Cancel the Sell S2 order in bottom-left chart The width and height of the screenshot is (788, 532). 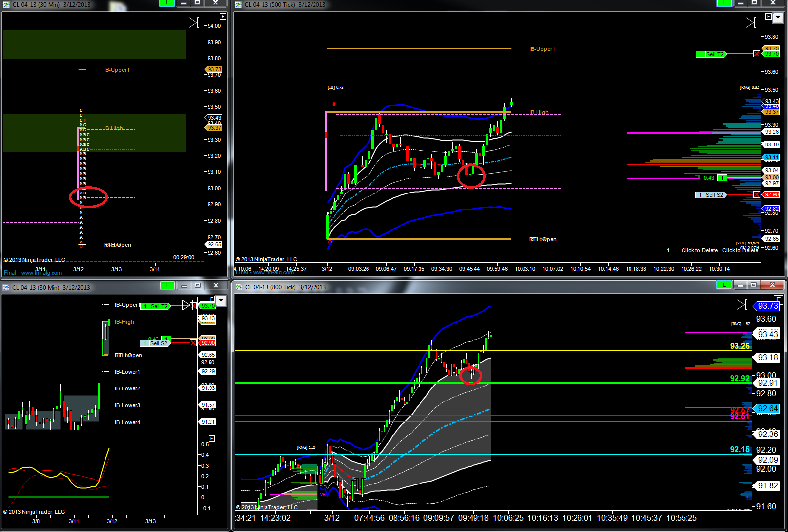(193, 343)
